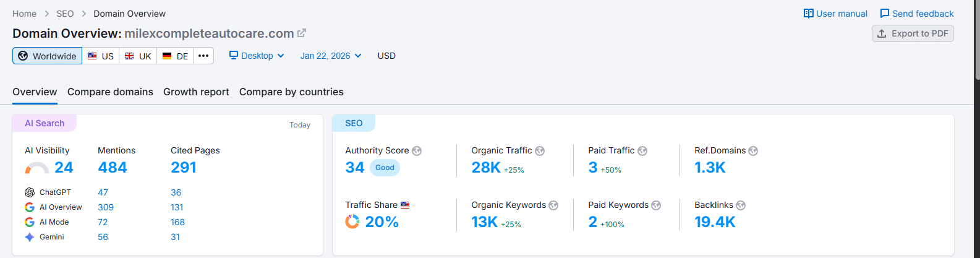The image size is (980, 258).
Task: Switch database to US
Action: tap(101, 56)
